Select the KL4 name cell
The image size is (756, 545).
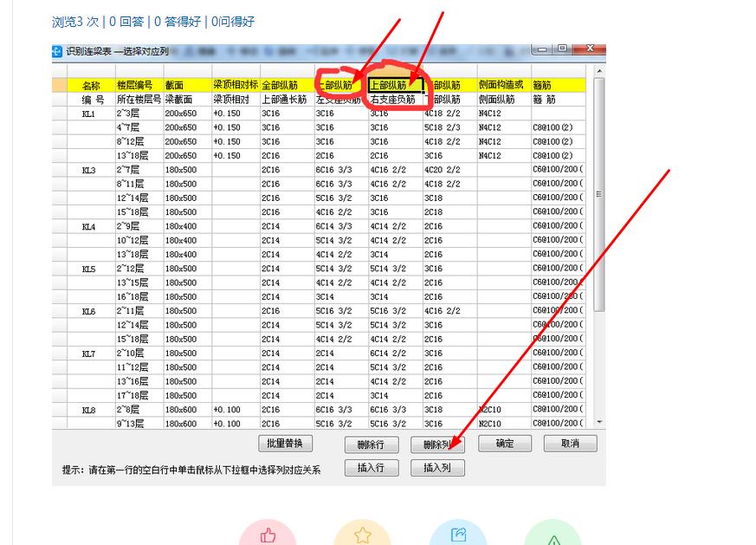[91, 227]
